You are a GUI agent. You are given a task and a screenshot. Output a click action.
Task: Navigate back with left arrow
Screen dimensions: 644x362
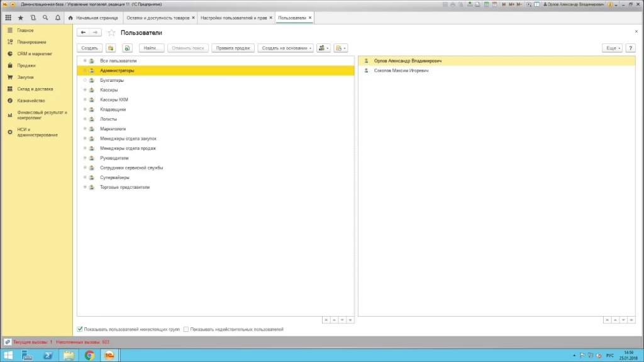pos(84,33)
